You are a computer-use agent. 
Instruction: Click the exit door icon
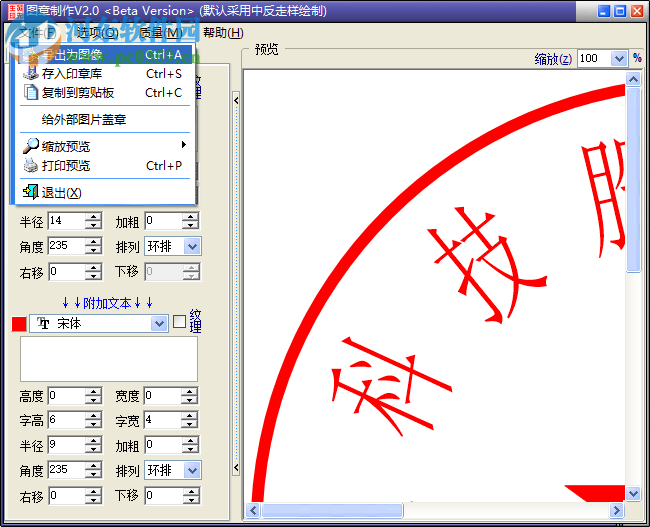[31, 192]
